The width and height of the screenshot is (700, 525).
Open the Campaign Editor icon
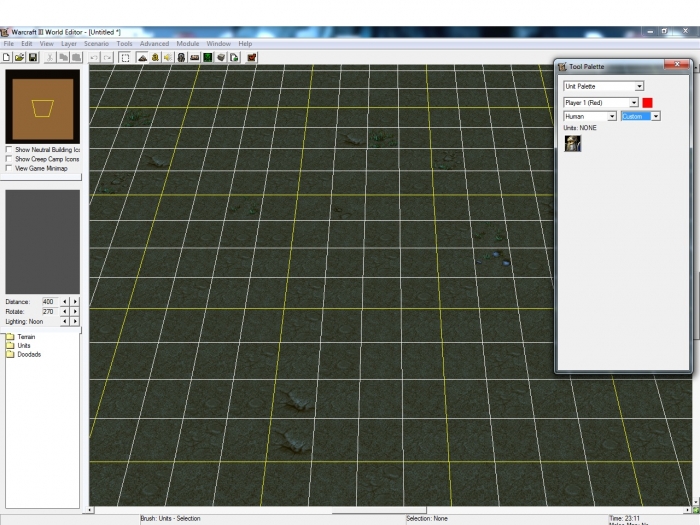tap(195, 58)
